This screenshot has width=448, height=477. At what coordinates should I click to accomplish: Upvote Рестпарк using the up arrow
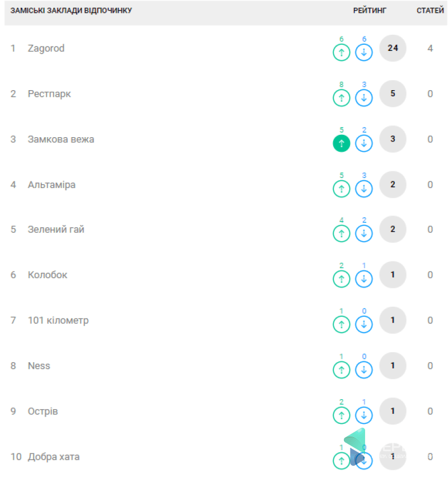[342, 98]
